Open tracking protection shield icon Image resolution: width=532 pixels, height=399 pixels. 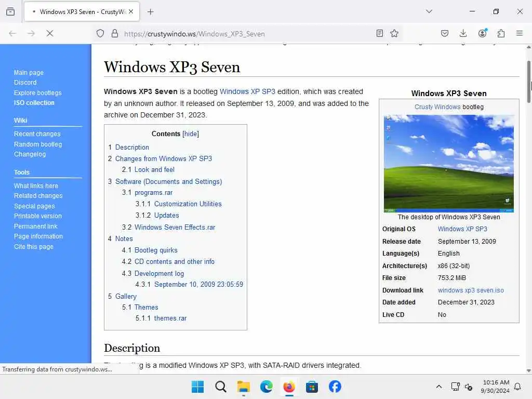100,33
